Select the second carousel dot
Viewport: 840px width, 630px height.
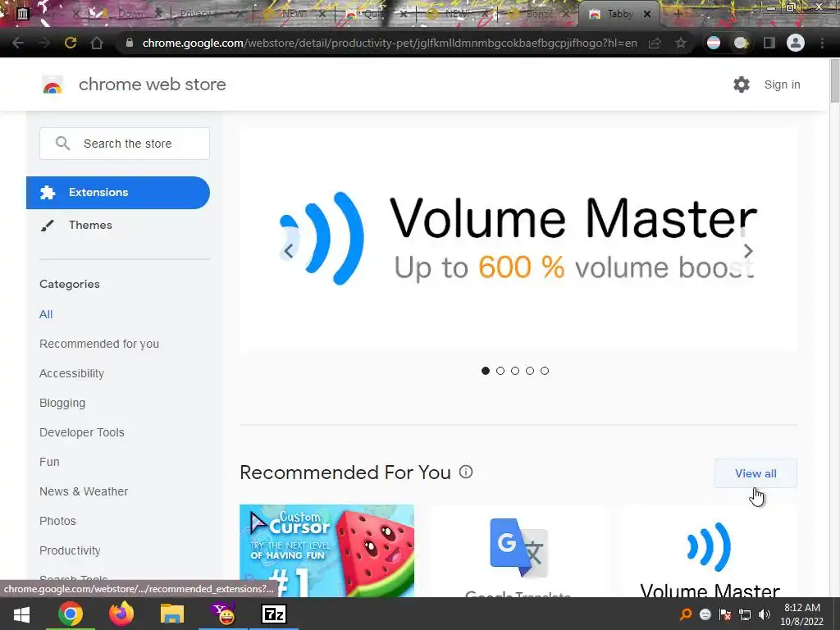pyautogui.click(x=500, y=371)
